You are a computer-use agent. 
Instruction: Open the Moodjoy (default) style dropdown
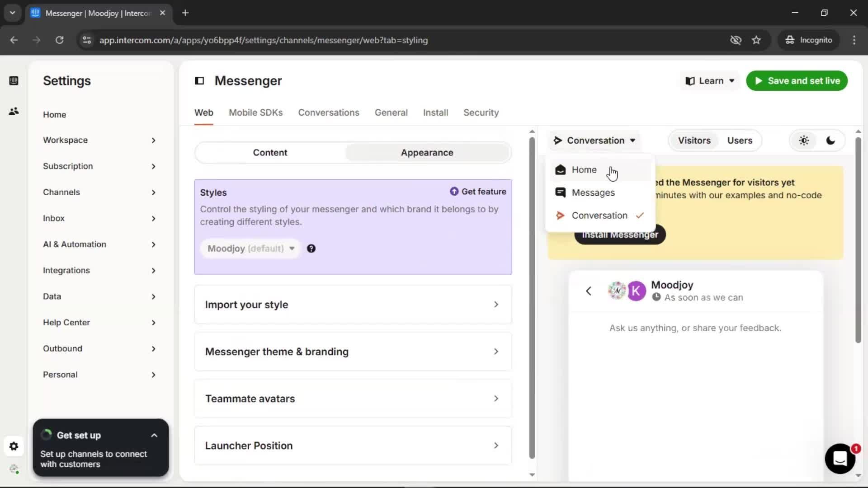pyautogui.click(x=250, y=249)
